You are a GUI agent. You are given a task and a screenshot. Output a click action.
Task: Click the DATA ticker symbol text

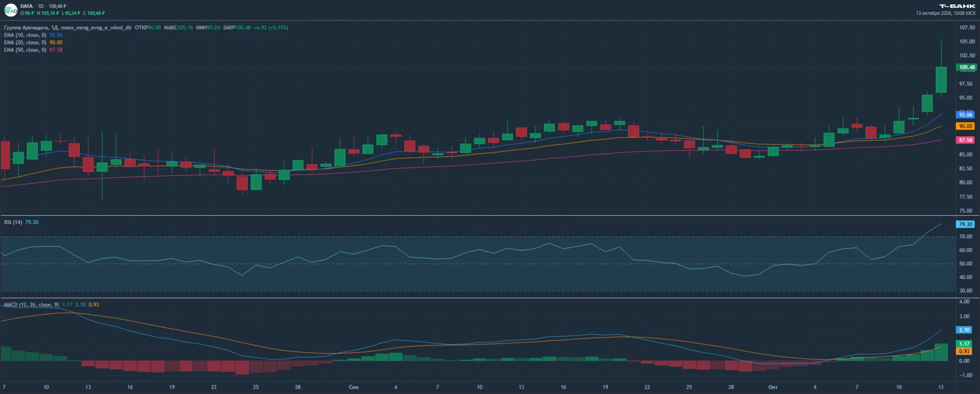click(x=26, y=6)
